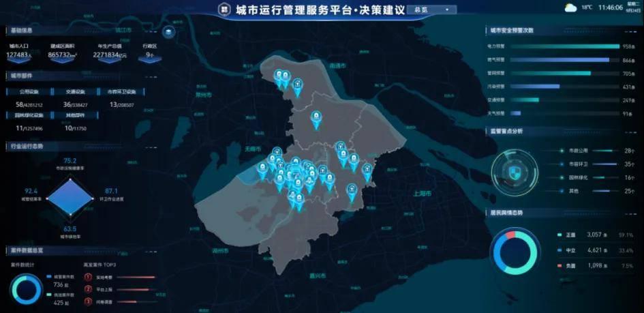Select the 交通设施 component tab

[75, 91]
